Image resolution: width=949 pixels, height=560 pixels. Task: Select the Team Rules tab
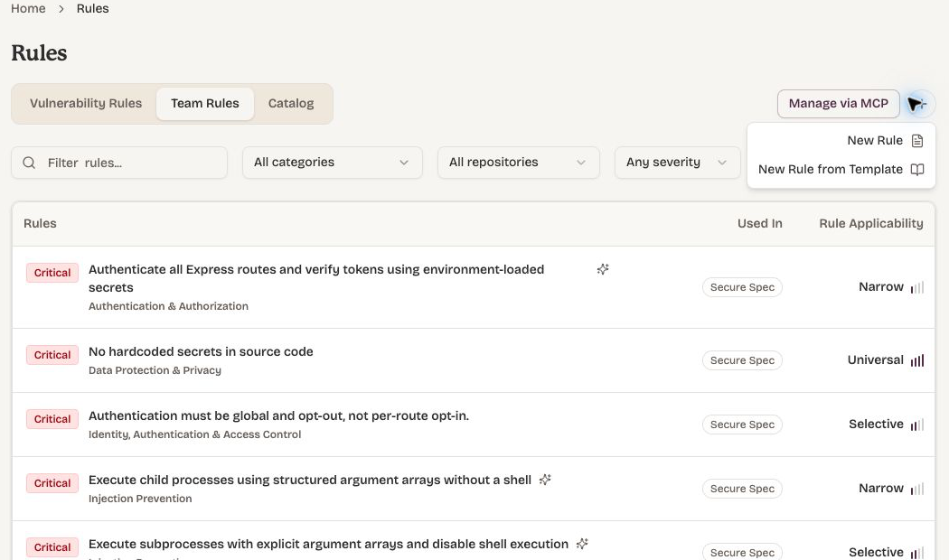pos(205,103)
